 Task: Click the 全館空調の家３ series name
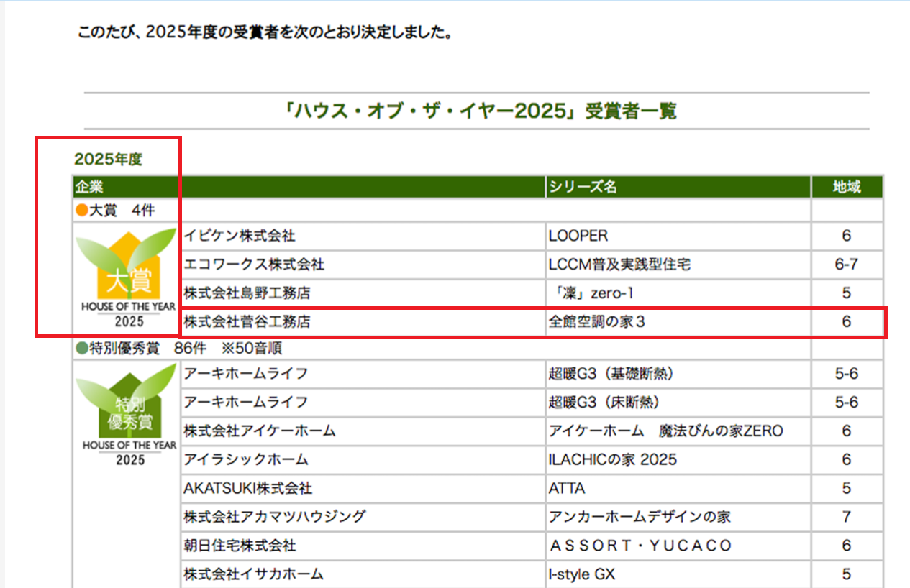point(597,322)
